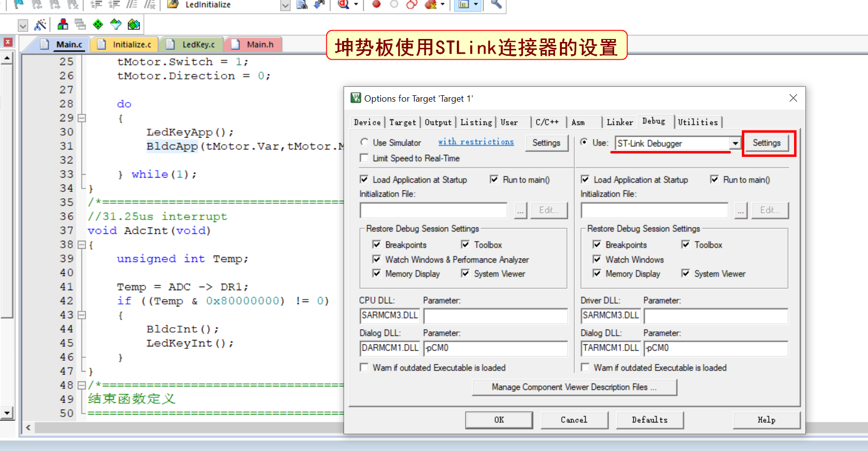This screenshot has height=451, width=868.
Task: Open the Utilities tab in Options dialog
Action: [x=697, y=122]
